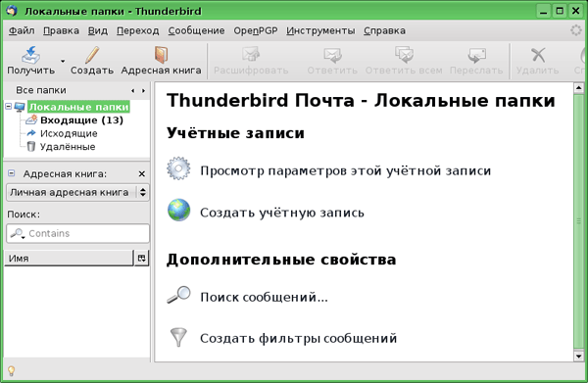Click Поиск сообщений... link
This screenshot has height=383, width=588.
tap(264, 297)
